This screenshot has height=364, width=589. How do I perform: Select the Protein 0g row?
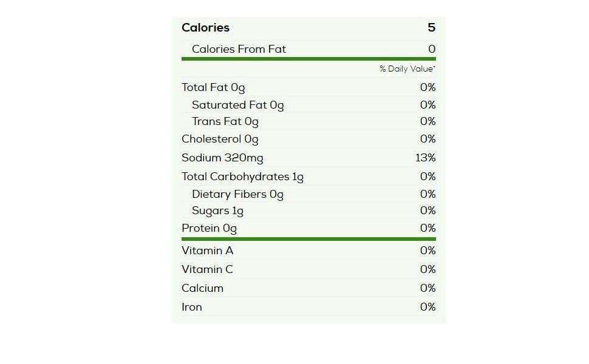309,228
